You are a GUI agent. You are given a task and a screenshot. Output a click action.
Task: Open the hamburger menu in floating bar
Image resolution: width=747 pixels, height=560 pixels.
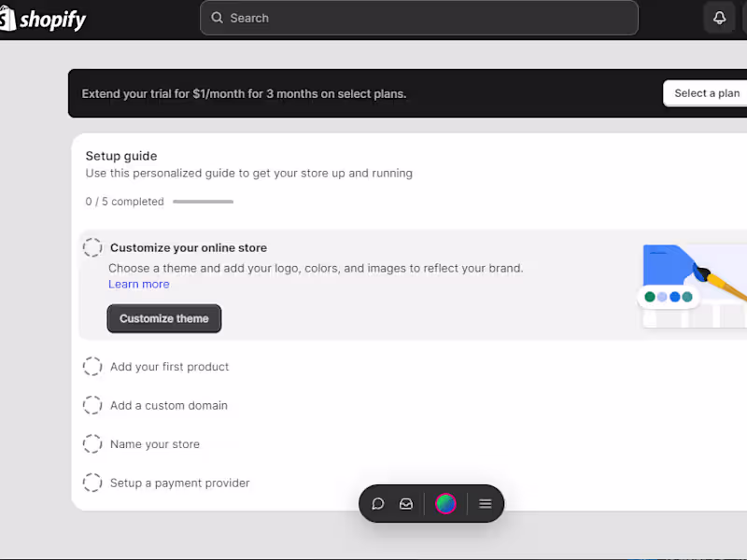tap(486, 504)
